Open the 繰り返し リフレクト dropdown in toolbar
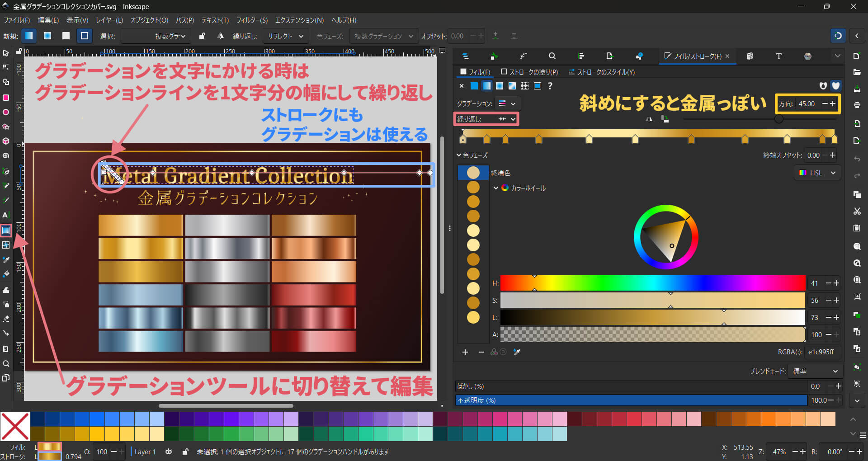The height and width of the screenshot is (461, 868). (x=286, y=36)
